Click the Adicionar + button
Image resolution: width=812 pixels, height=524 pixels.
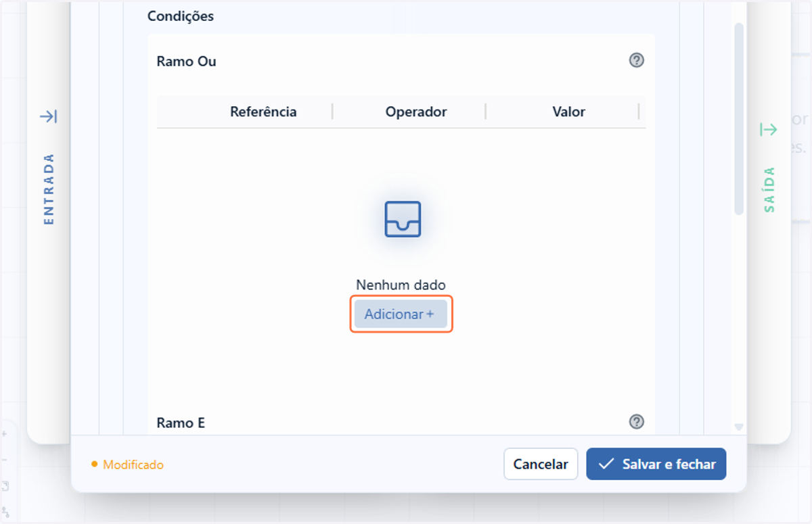point(401,314)
